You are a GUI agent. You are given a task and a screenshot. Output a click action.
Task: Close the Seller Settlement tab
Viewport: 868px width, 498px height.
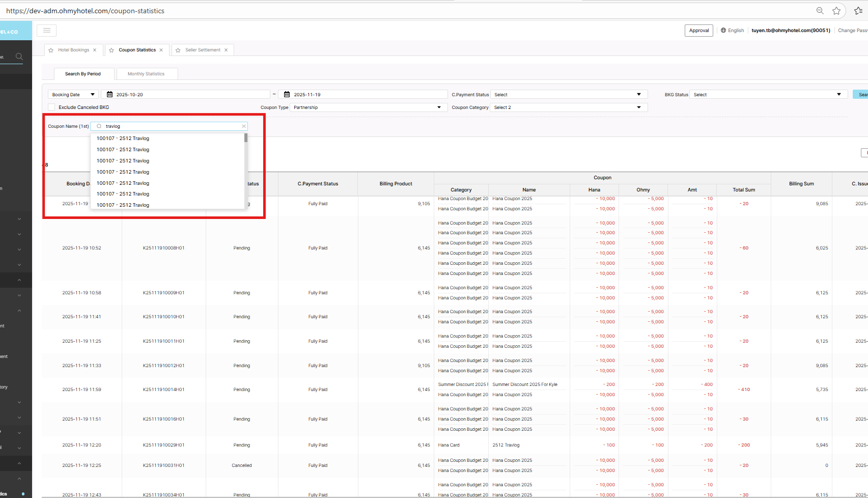coord(226,50)
